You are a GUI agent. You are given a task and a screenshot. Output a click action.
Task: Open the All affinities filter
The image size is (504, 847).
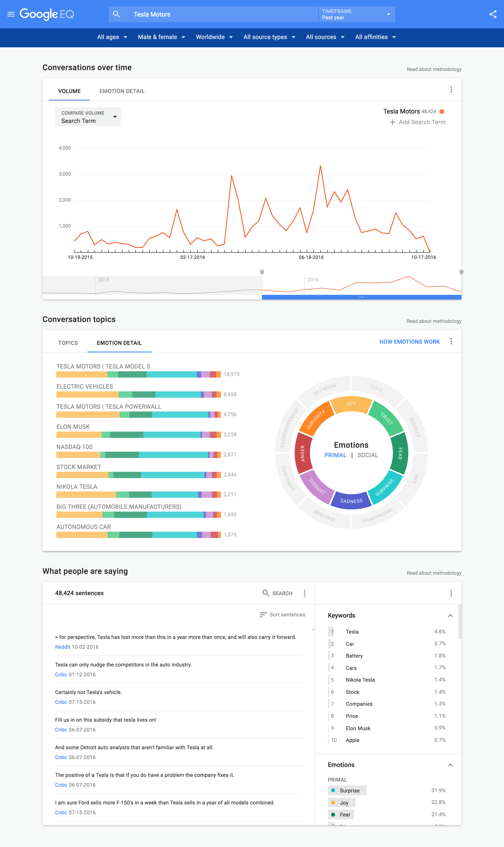(375, 37)
